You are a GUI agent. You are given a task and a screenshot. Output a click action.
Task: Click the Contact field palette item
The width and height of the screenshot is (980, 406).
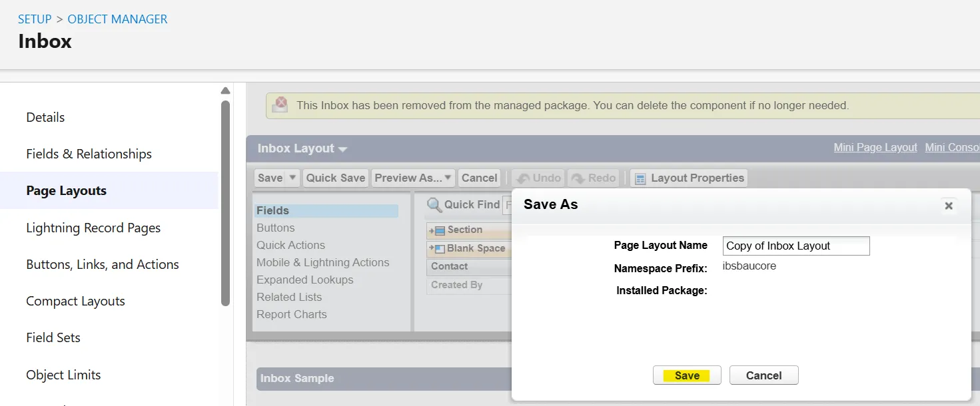click(x=469, y=266)
